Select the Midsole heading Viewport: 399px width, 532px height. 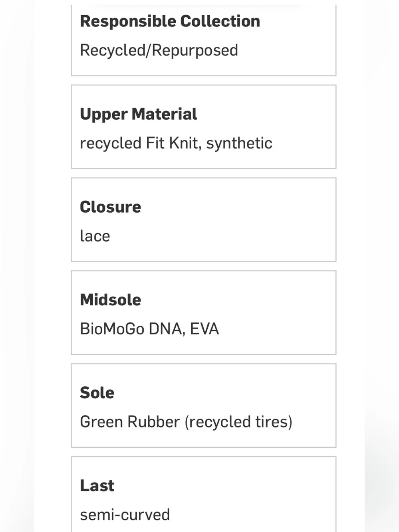[x=110, y=300]
